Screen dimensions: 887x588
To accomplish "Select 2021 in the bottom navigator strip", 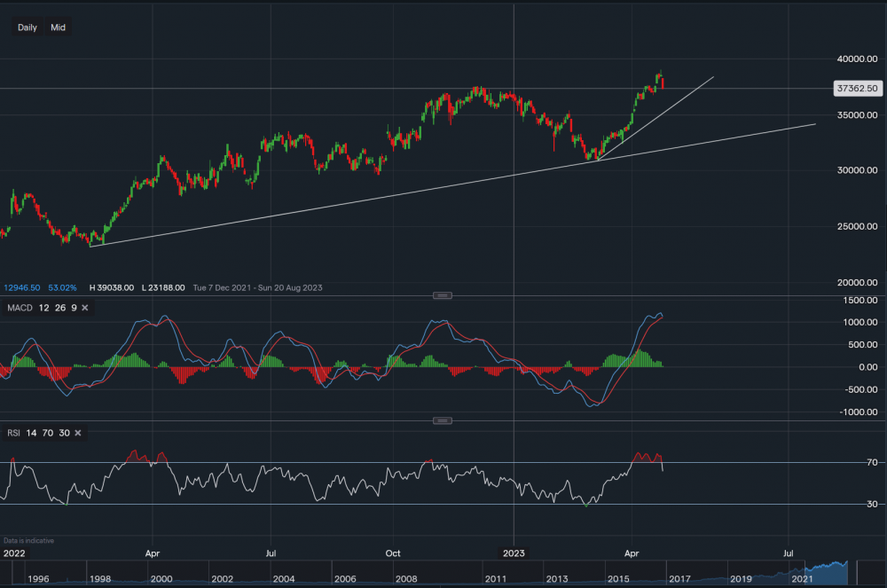I will click(x=802, y=578).
